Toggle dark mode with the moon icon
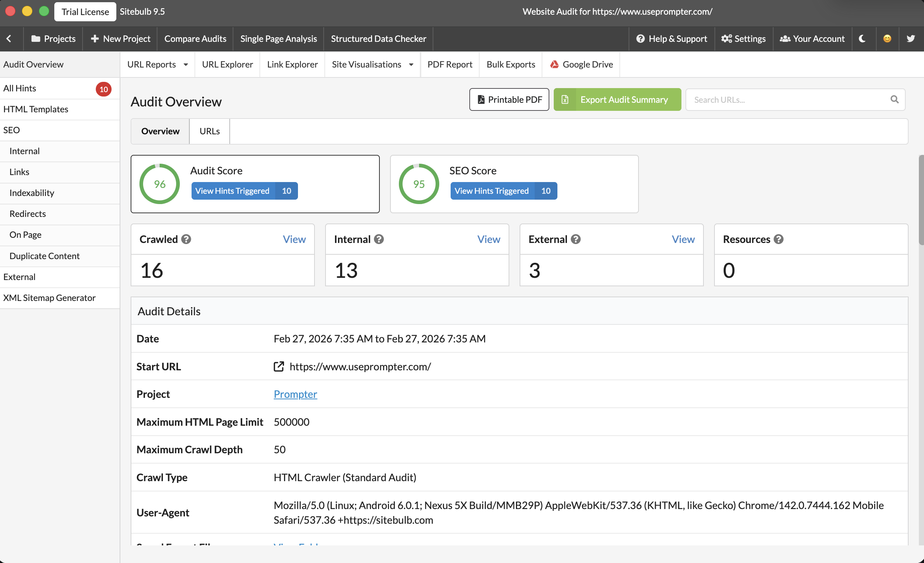Image resolution: width=924 pixels, height=563 pixels. tap(862, 39)
